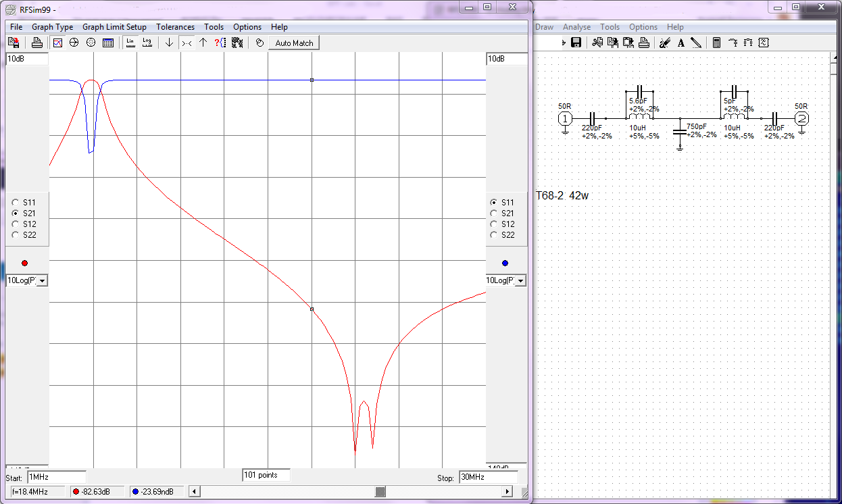The width and height of the screenshot is (842, 504).
Task: Click the save floppy disk icon
Action: [576, 43]
